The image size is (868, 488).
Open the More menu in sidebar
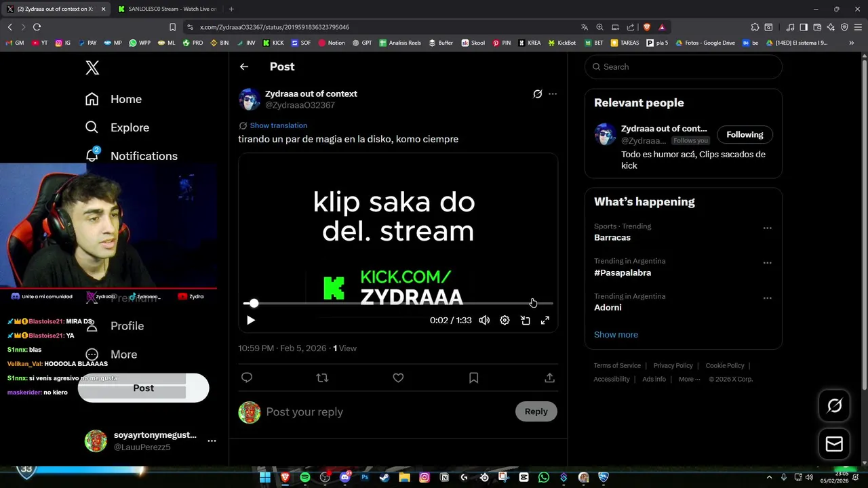pyautogui.click(x=111, y=354)
